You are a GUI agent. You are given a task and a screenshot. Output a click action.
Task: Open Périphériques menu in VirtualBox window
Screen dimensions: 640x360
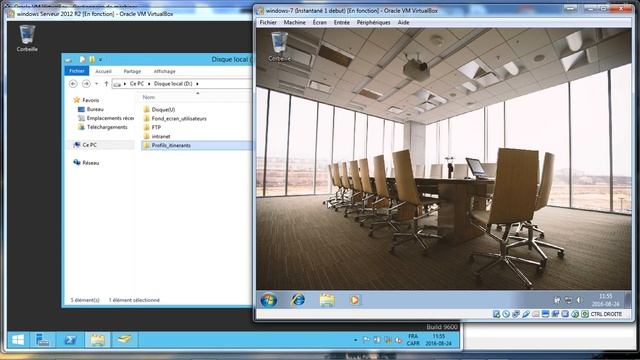[x=373, y=22]
